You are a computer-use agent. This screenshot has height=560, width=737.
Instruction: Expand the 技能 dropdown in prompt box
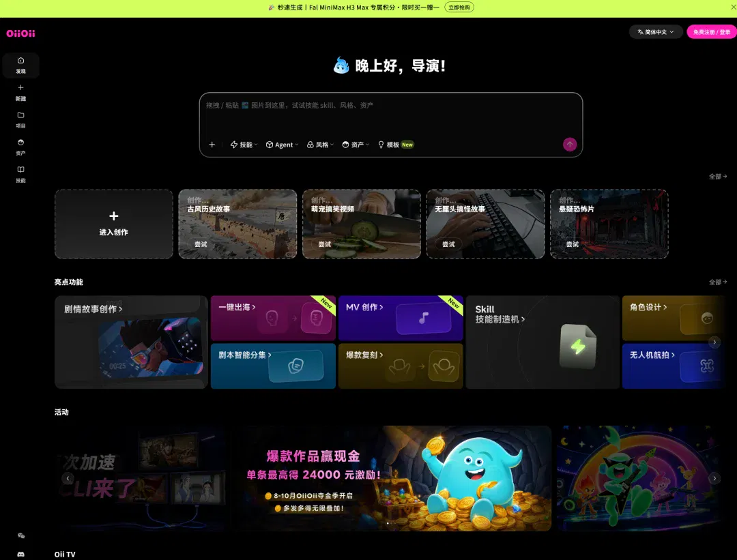click(244, 145)
